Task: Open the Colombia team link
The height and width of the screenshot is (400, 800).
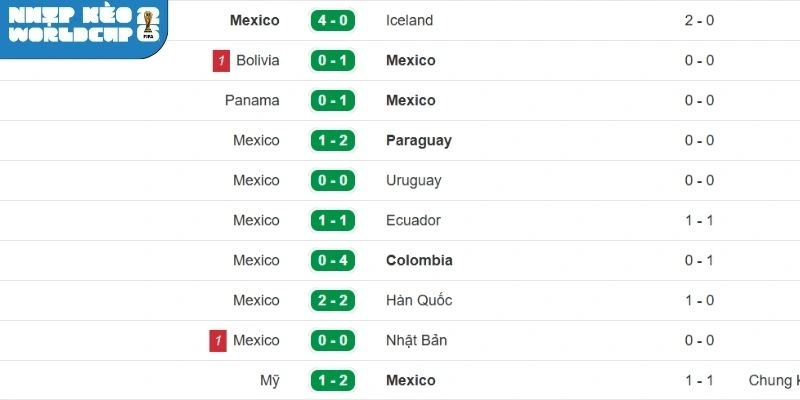Action: click(419, 261)
